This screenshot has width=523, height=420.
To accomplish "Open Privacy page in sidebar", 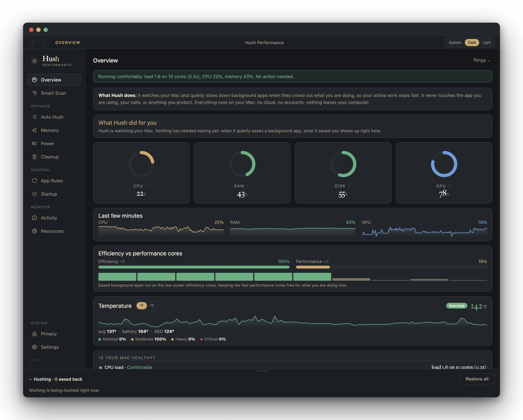I will click(54, 334).
